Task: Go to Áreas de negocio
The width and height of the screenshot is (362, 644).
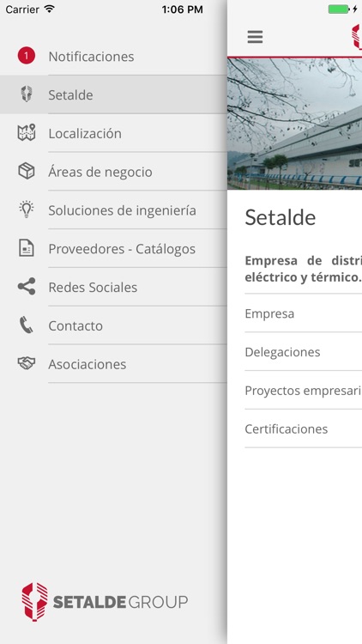Action: click(x=113, y=172)
